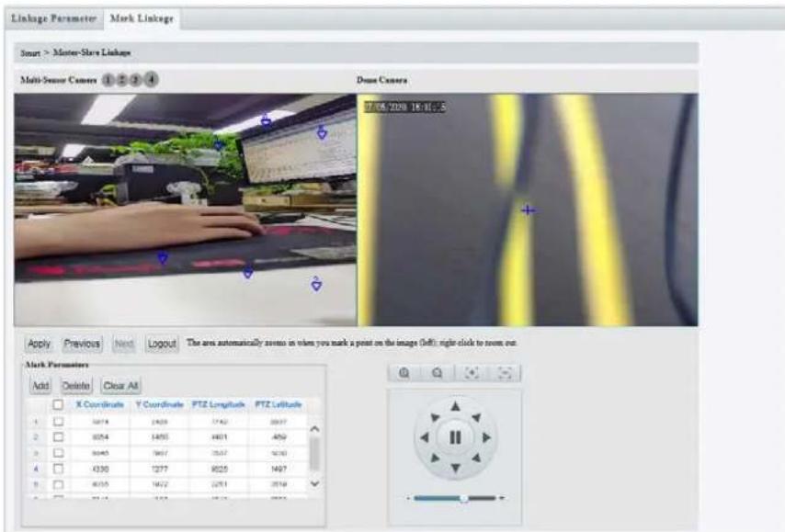Screen dimensions: 785x532
Task: Click inside the Multi-Sensor Camera video view
Action: (x=186, y=209)
